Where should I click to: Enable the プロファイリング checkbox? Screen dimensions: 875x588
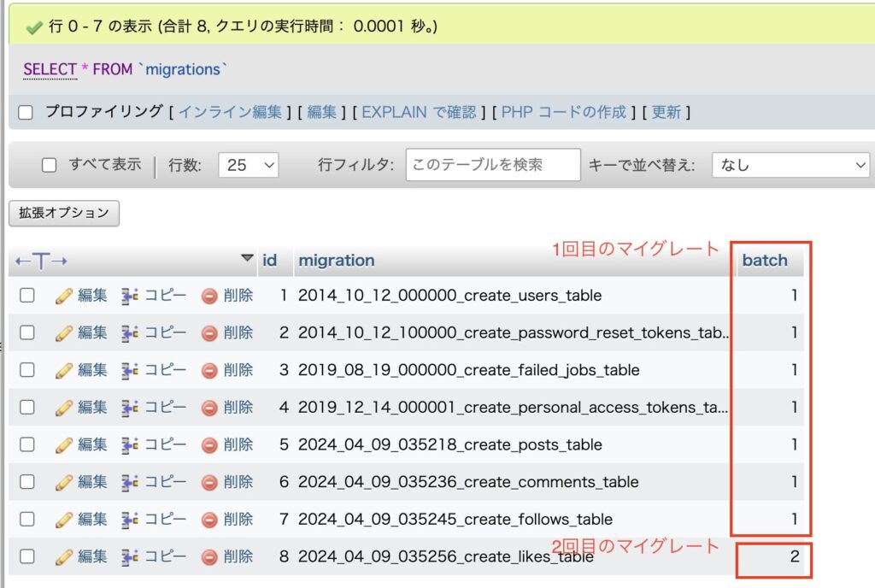(x=26, y=113)
